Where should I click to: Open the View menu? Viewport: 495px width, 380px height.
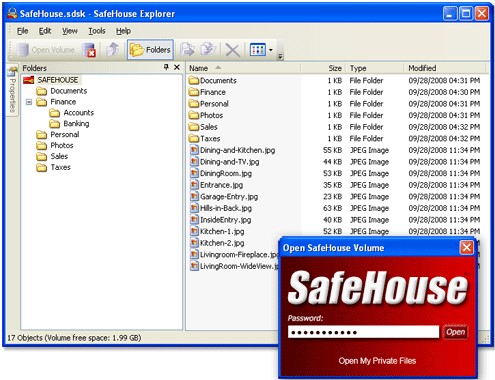tap(70, 31)
